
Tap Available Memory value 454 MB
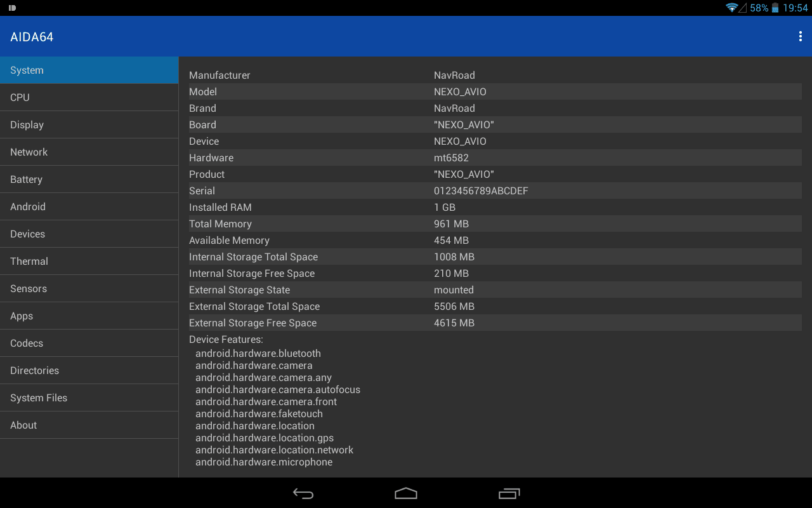pos(451,240)
